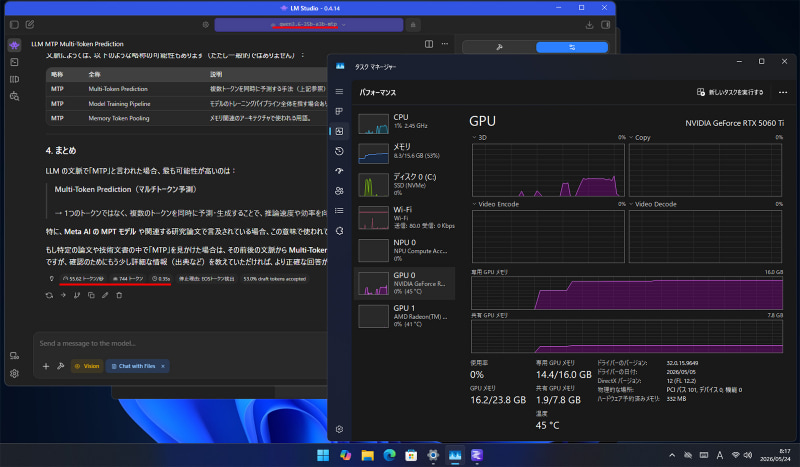
Task: Open the 3D graph engine dropdown
Action: point(479,137)
